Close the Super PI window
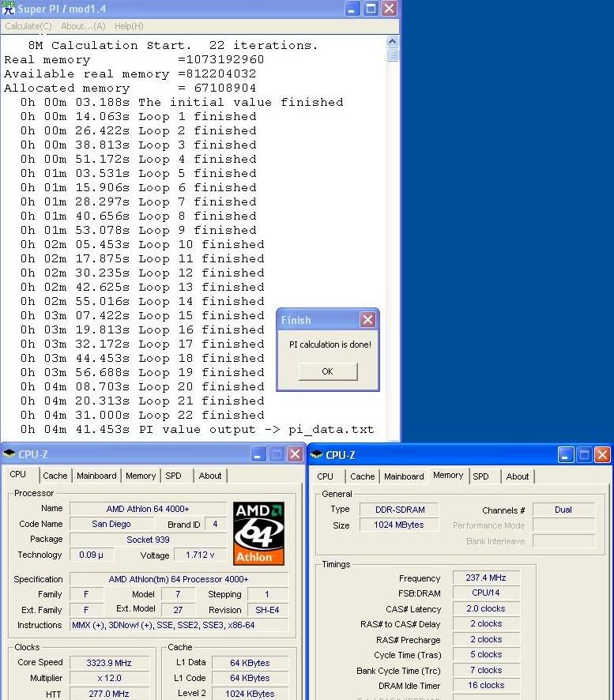Screen dimensions: 614x700 coord(390,9)
